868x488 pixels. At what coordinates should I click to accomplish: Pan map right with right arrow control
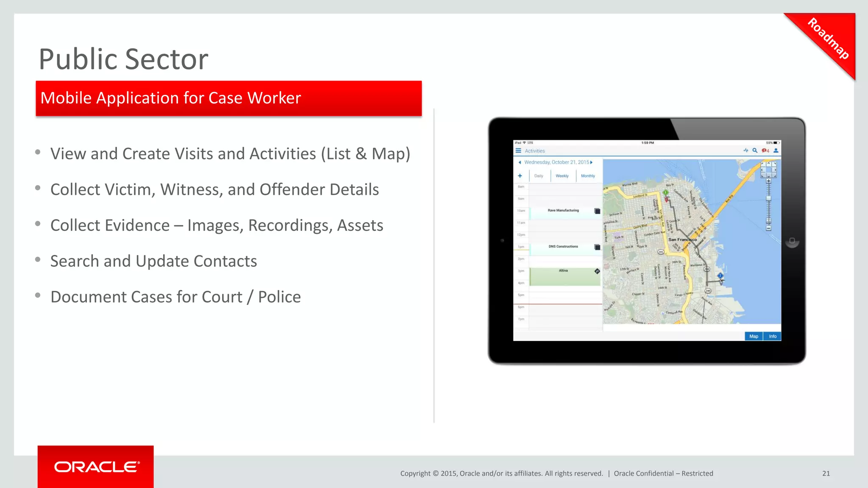[774, 170]
